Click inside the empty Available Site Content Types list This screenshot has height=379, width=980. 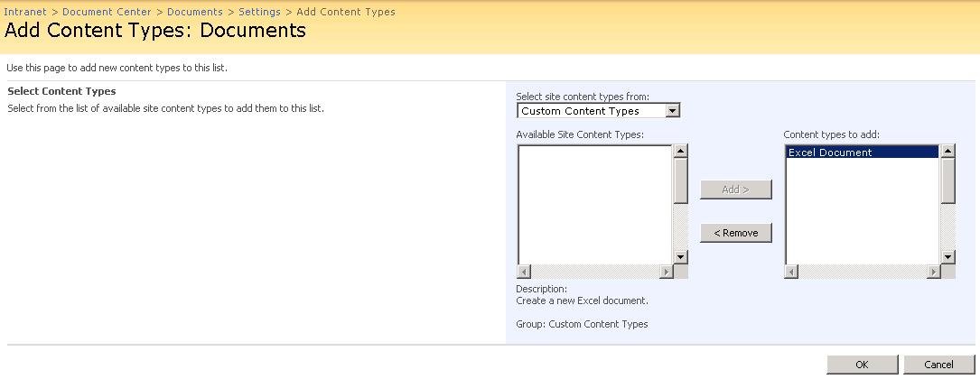(x=595, y=205)
